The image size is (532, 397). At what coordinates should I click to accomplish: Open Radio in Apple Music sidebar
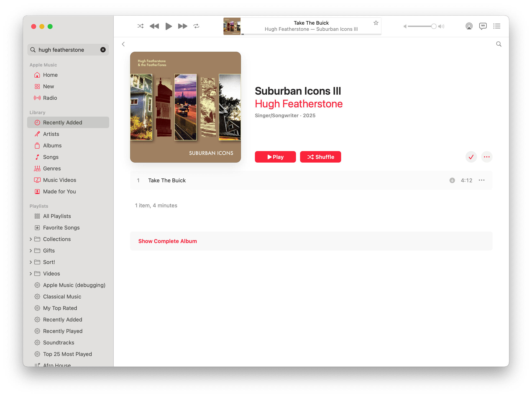(50, 98)
